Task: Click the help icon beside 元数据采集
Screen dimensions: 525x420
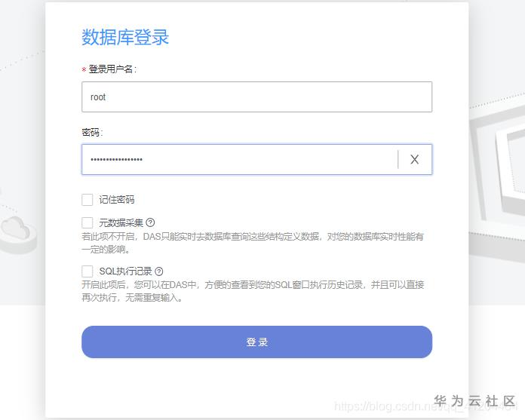Action: click(150, 222)
